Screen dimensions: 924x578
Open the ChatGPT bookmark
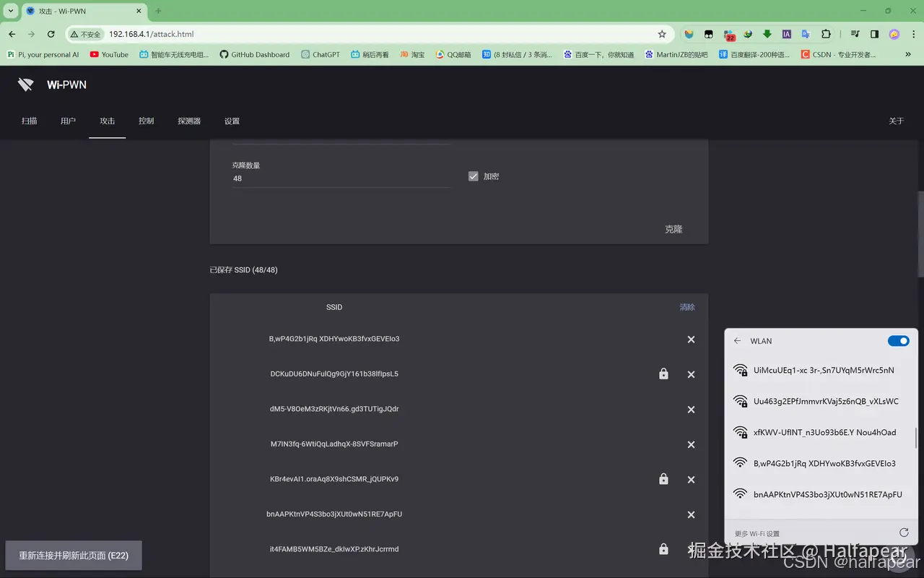(x=321, y=54)
